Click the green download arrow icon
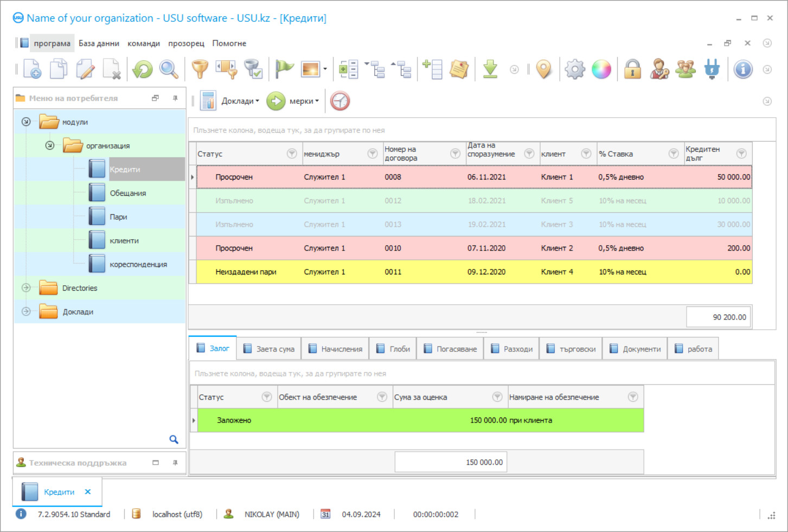The image size is (788, 532). [490, 69]
